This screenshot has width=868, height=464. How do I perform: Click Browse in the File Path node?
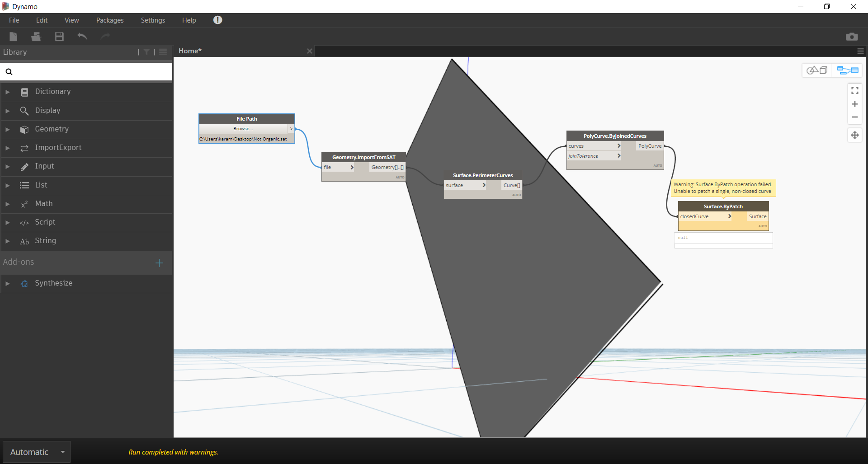[242, 129]
